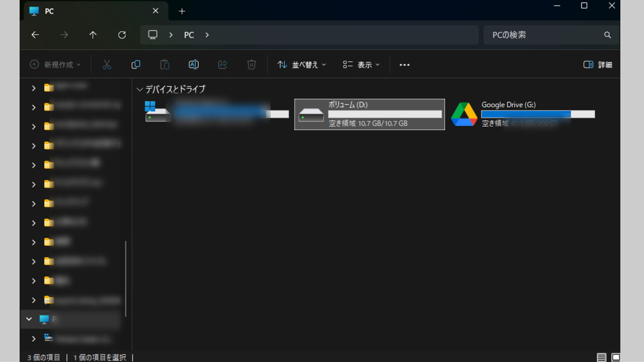This screenshot has width=644, height=362.
Task: Click the D: drive capacity bar
Action: 385,114
